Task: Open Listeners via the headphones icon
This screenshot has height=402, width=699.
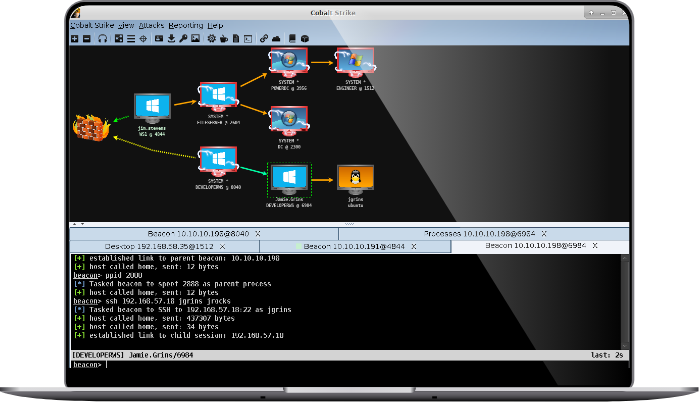Action: (x=103, y=39)
